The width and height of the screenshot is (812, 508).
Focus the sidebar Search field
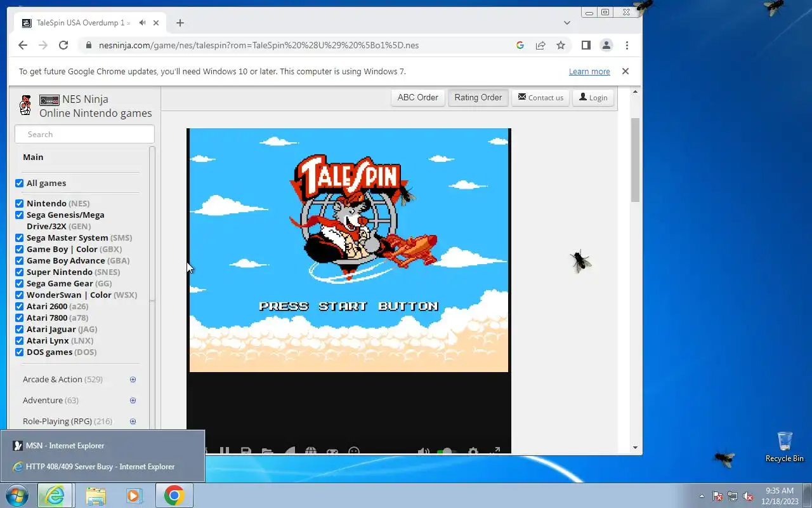point(84,134)
